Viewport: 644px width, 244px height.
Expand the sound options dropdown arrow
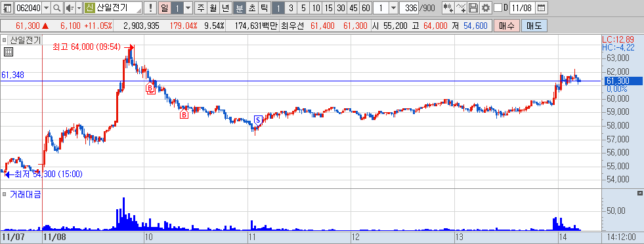(x=79, y=8)
